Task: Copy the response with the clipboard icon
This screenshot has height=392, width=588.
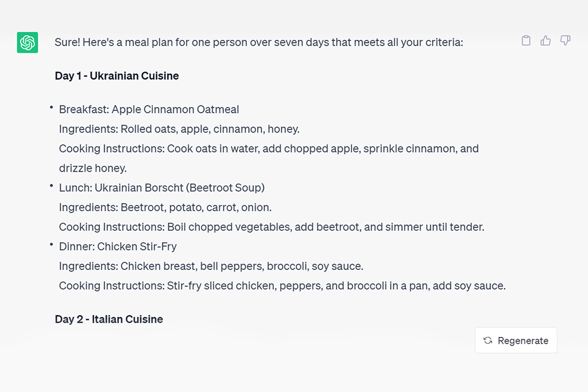Action: coord(526,41)
